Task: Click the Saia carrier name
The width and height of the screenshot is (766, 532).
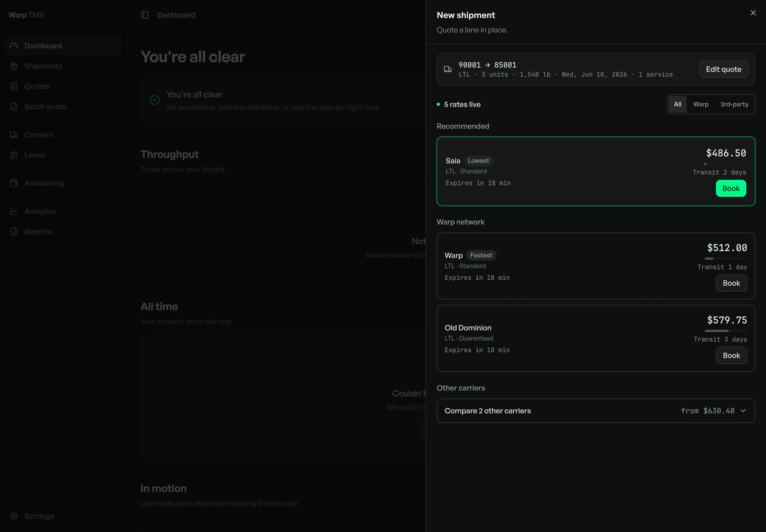Action: [453, 161]
